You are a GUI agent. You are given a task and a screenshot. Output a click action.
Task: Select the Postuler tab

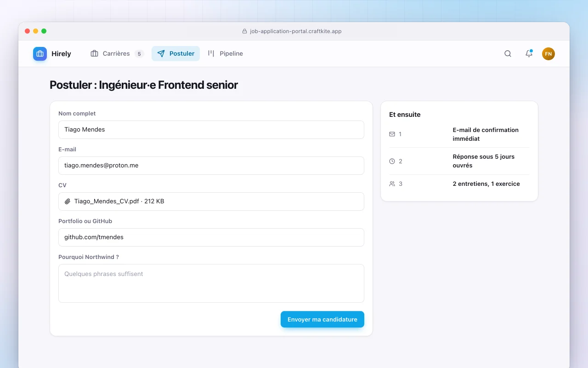[x=175, y=54]
